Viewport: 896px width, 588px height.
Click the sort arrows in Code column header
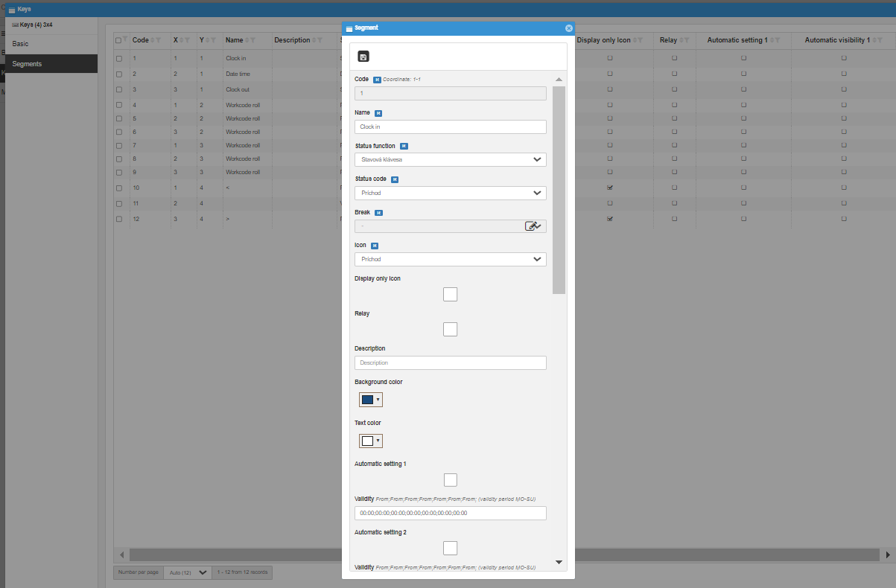pyautogui.click(x=153, y=40)
